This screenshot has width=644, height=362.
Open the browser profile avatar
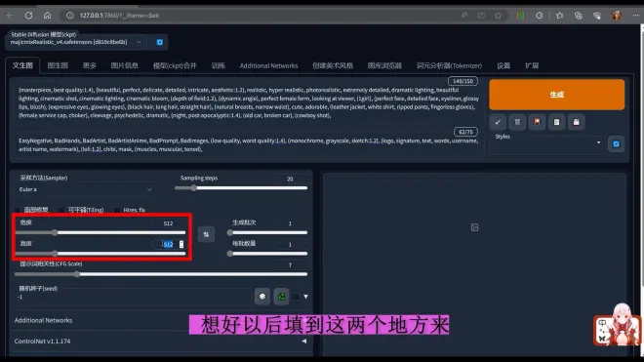[x=617, y=16]
